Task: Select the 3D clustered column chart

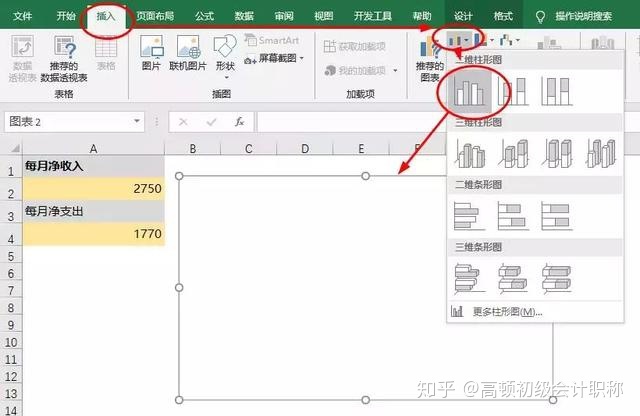Action: (x=470, y=153)
